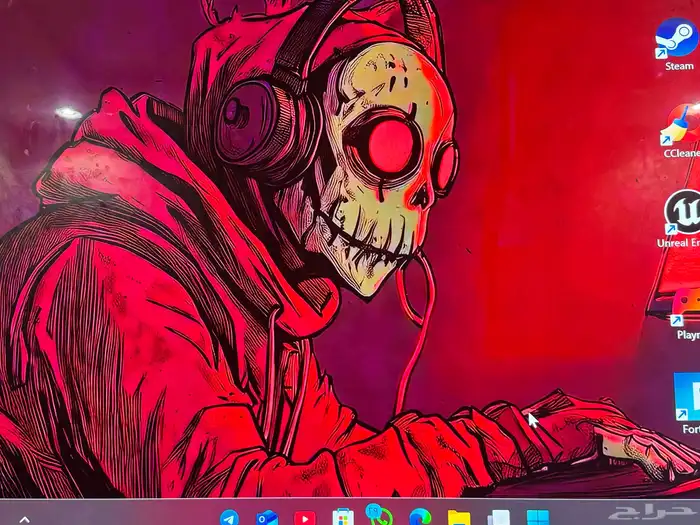
Task: Select the Fortnite desktop shortcut
Action: pyautogui.click(x=688, y=395)
